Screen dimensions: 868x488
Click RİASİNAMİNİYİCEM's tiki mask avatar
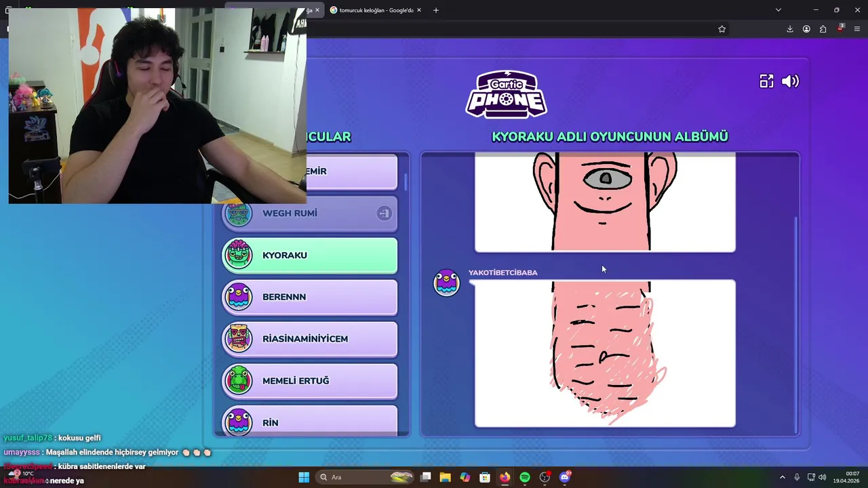tap(238, 339)
